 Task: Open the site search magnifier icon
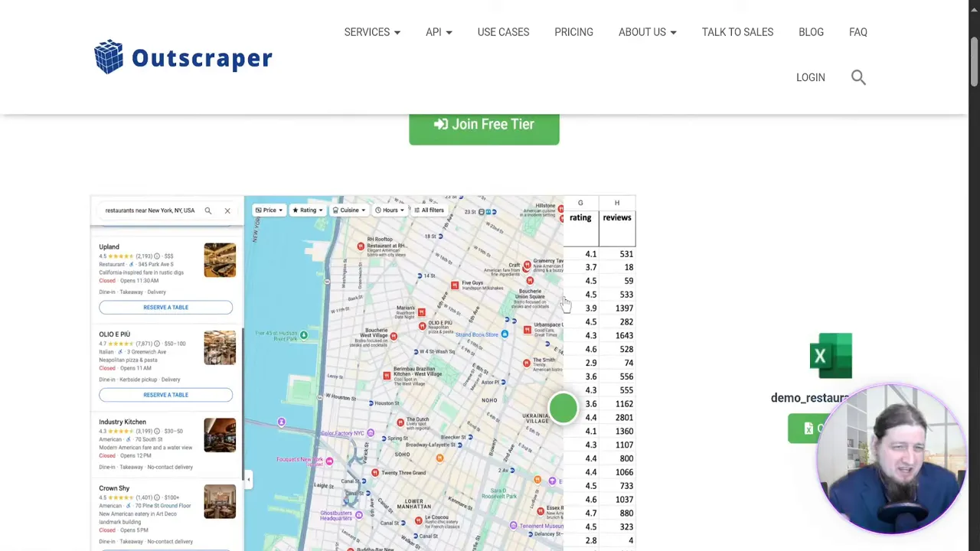pyautogui.click(x=858, y=77)
